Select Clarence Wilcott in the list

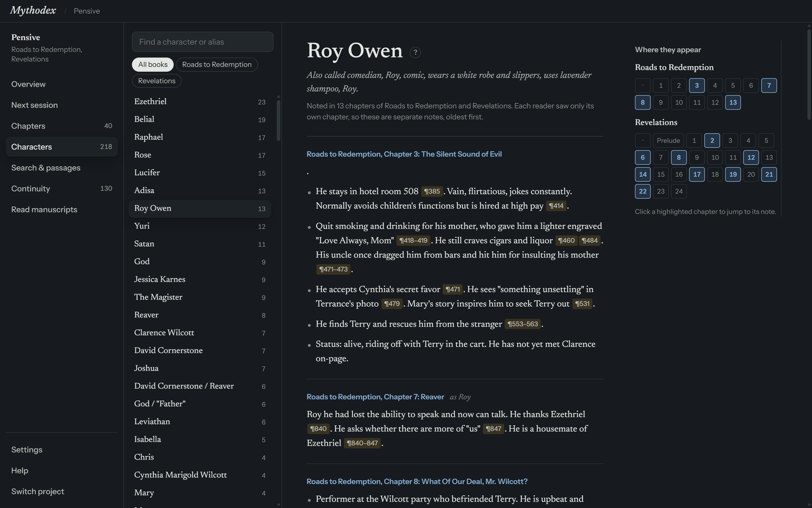pyautogui.click(x=200, y=333)
